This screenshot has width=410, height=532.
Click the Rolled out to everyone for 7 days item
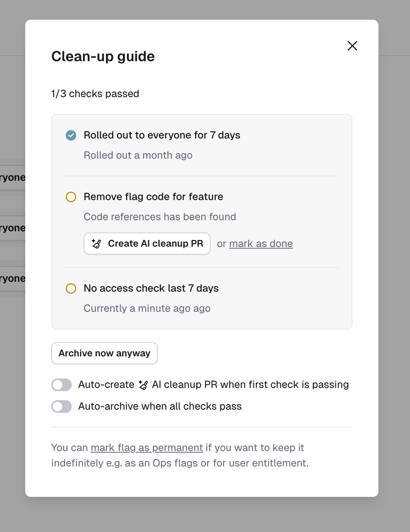162,135
